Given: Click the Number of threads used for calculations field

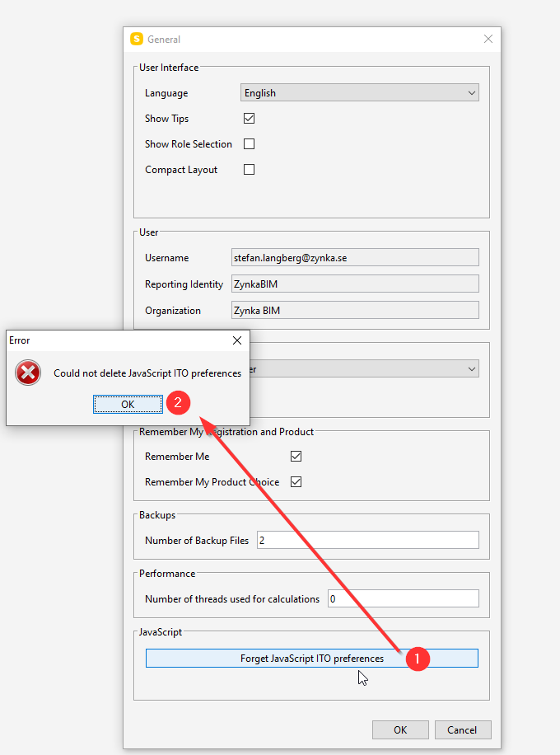Looking at the screenshot, I should (x=404, y=598).
